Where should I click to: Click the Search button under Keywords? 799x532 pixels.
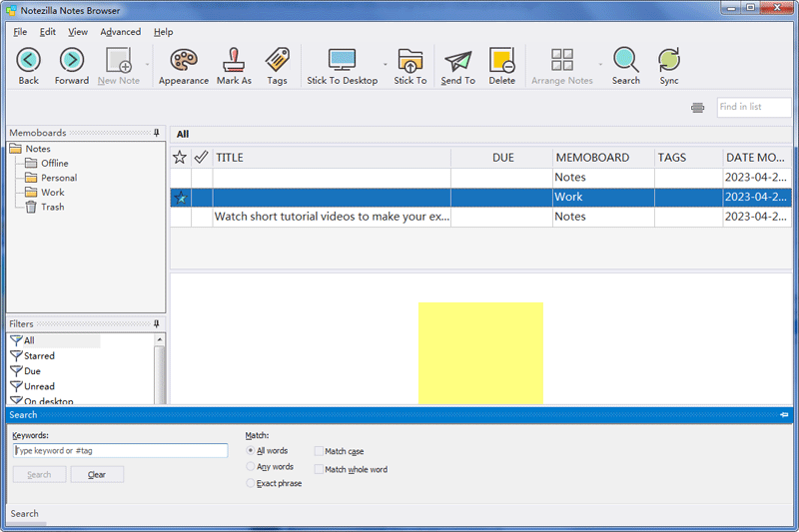pyautogui.click(x=39, y=474)
